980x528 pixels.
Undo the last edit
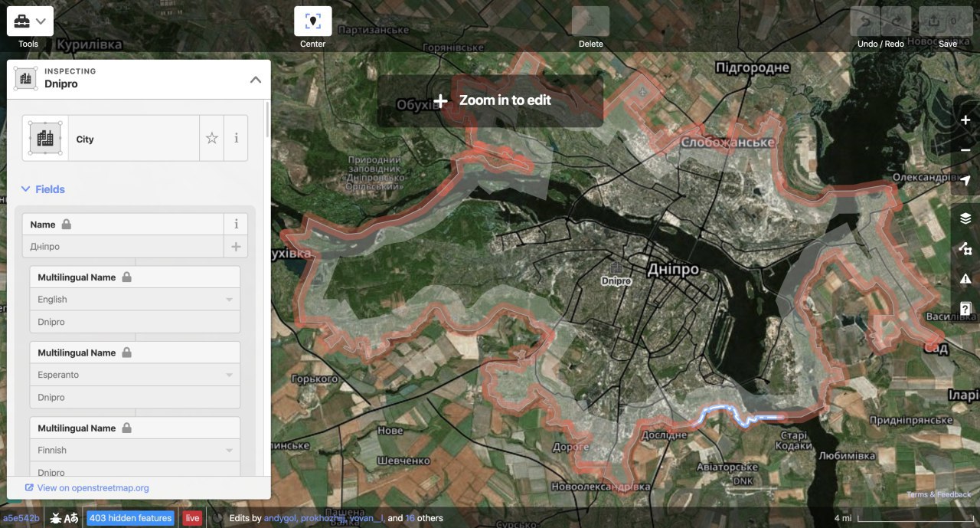(865, 21)
